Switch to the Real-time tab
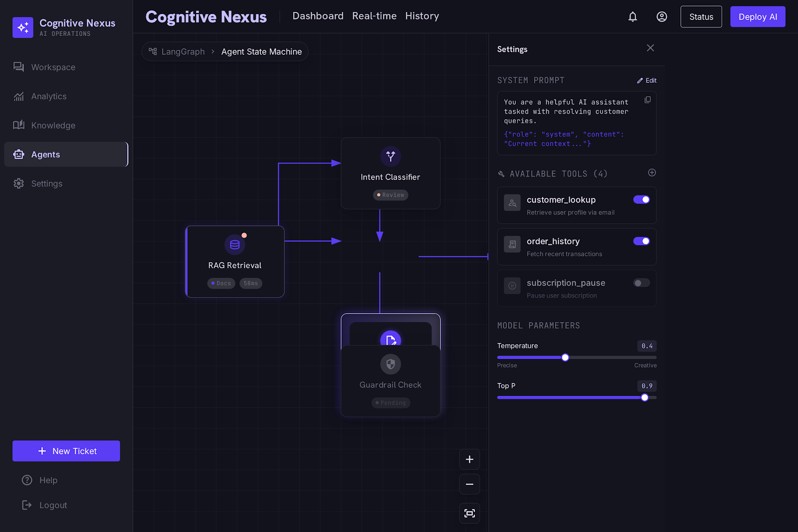The image size is (798, 532). (374, 16)
